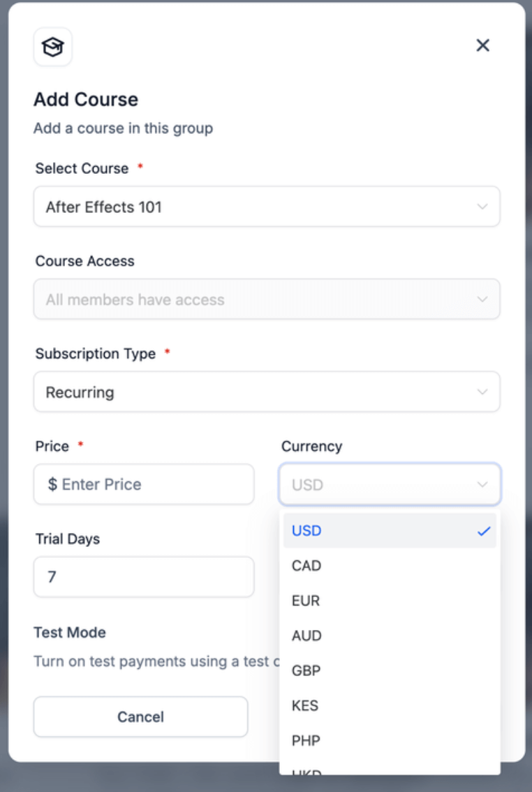Click the Select Course chevron arrow
The width and height of the screenshot is (532, 792).
coord(482,207)
